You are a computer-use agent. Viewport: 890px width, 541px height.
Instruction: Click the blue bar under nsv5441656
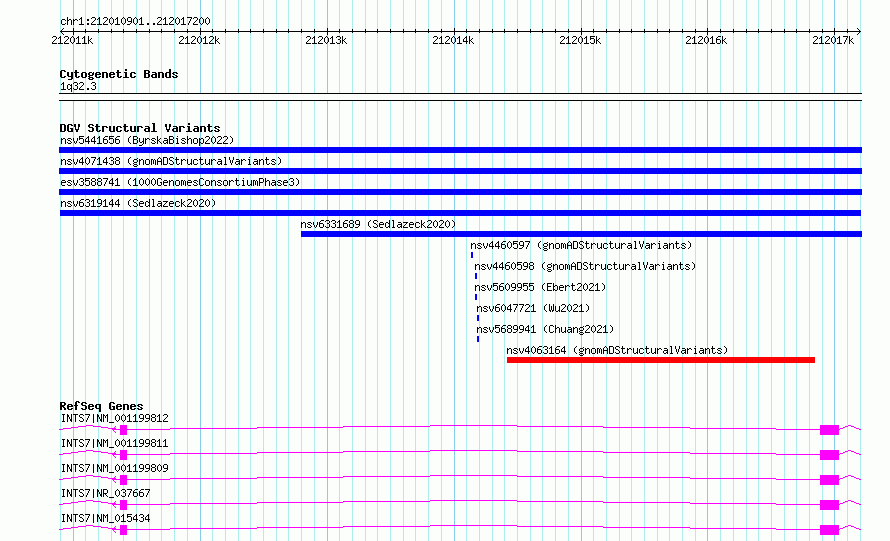pos(460,150)
